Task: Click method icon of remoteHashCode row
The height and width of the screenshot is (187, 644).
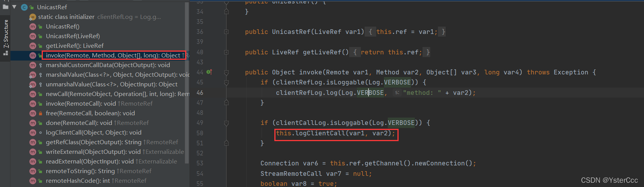Action: 33,181
